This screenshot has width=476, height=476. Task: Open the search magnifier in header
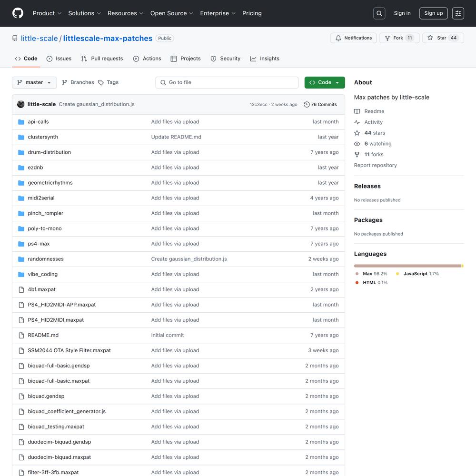click(379, 13)
